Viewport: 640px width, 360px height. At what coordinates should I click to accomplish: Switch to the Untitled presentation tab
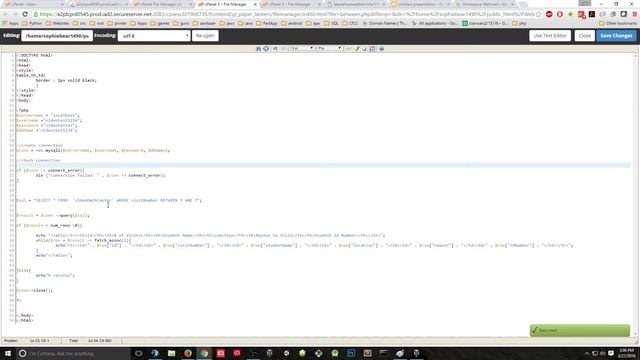pos(419,4)
